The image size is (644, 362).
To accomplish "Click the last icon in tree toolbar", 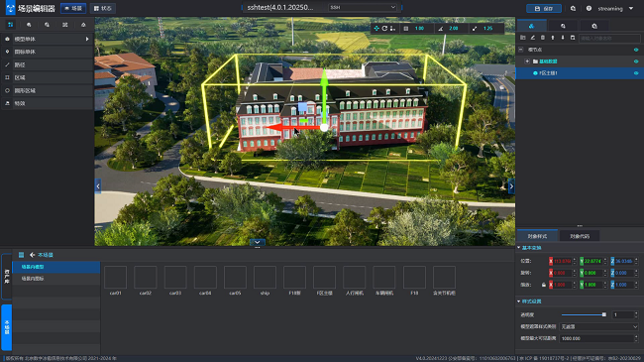I will pos(573,38).
